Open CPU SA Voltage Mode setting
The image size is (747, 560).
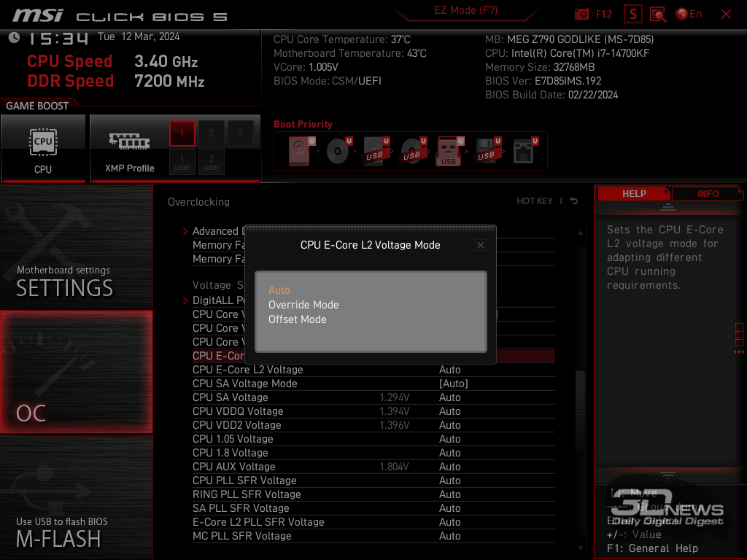[x=373, y=384]
